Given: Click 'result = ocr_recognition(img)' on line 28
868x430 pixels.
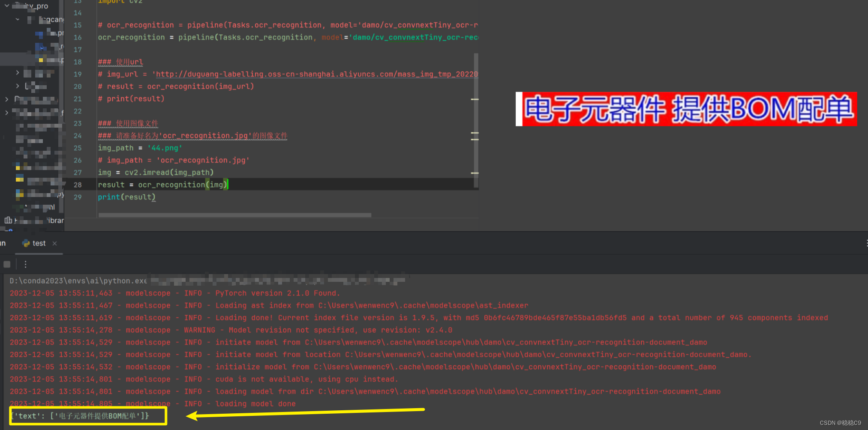Looking at the screenshot, I should click(163, 185).
